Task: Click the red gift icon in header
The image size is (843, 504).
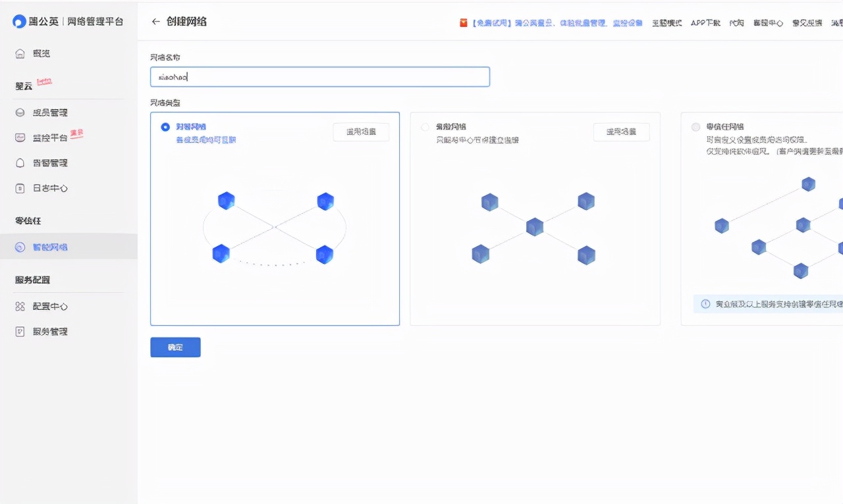Action: (464, 22)
